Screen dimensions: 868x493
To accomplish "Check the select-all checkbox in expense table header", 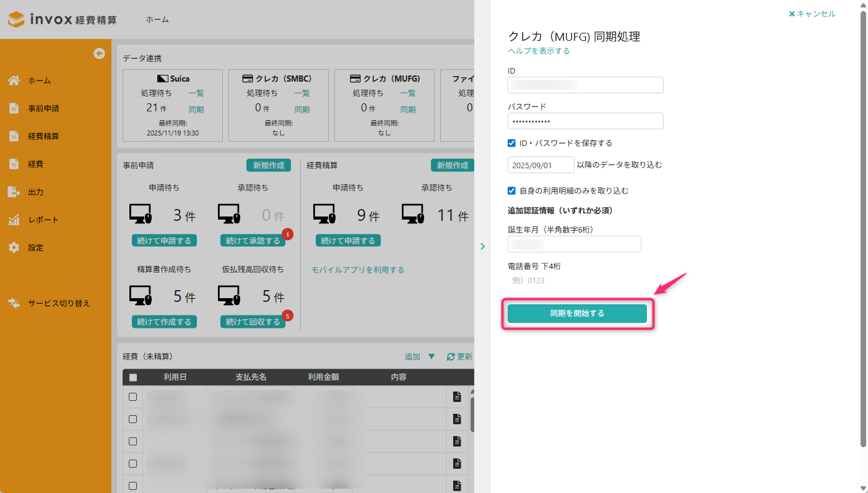I will click(x=132, y=377).
